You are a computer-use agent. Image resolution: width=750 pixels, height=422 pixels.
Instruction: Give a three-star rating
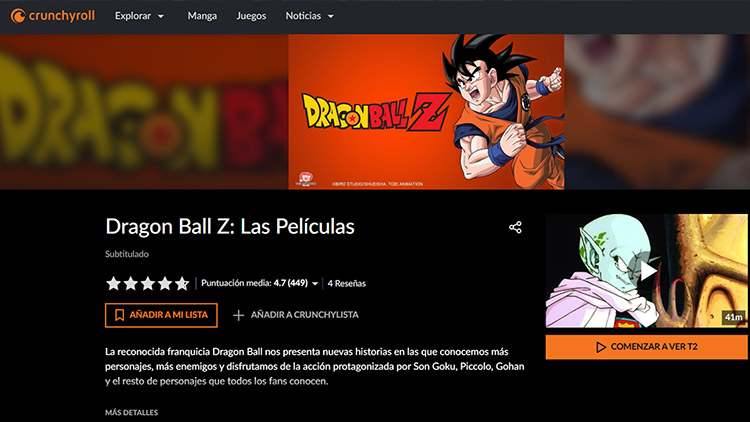tap(148, 283)
